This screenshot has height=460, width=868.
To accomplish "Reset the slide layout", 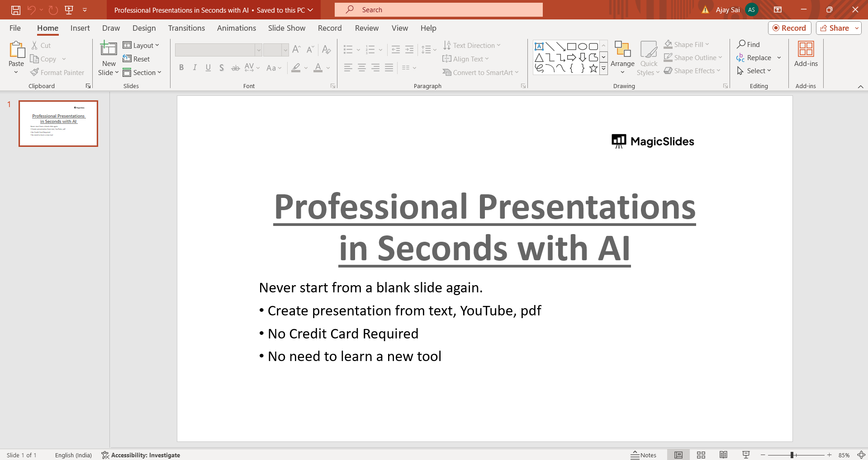I will click(x=137, y=59).
